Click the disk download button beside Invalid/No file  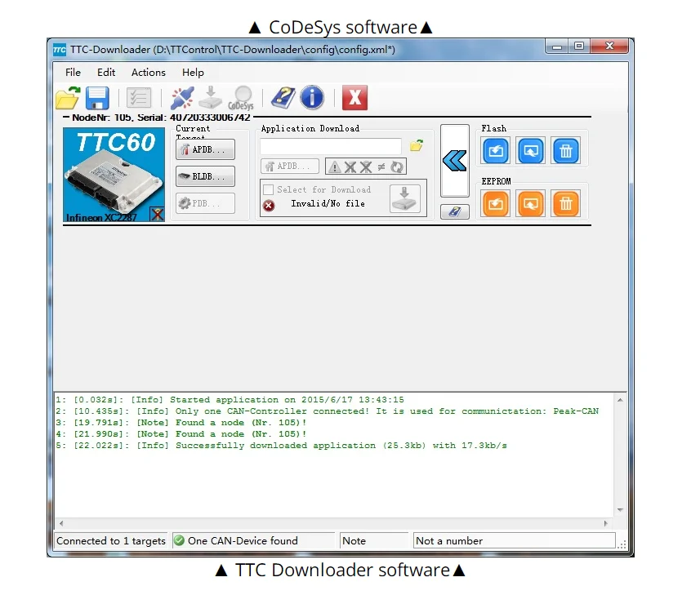404,198
